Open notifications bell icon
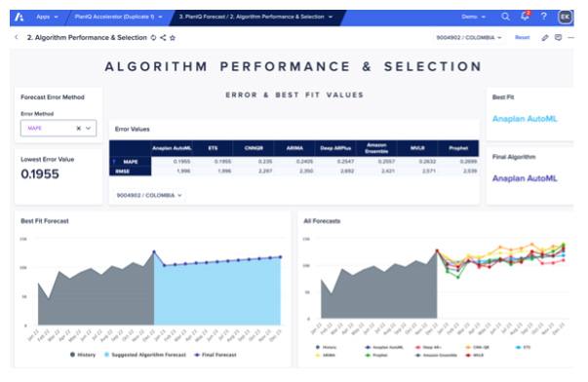Image resolution: width=588 pixels, height=382 pixels. (525, 17)
